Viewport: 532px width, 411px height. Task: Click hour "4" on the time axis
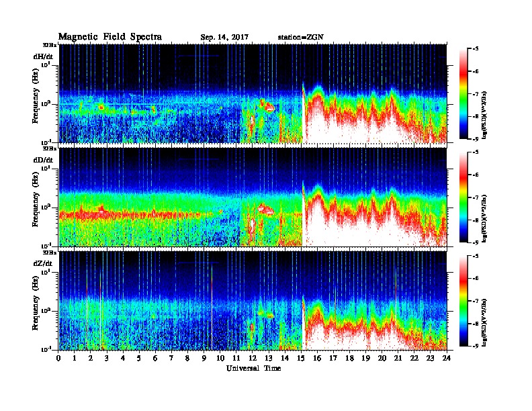(x=123, y=358)
